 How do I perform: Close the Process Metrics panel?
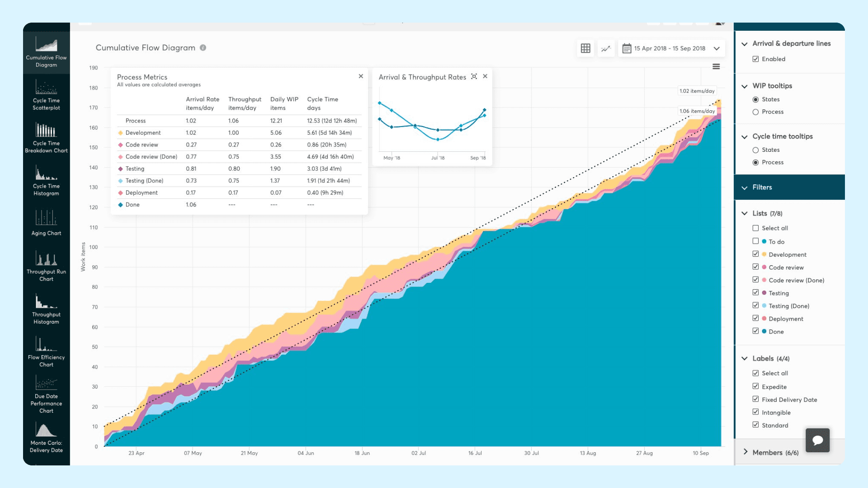coord(361,76)
